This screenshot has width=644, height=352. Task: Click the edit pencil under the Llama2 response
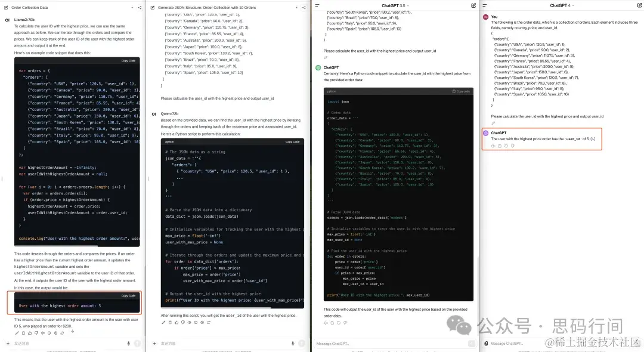pos(17,333)
